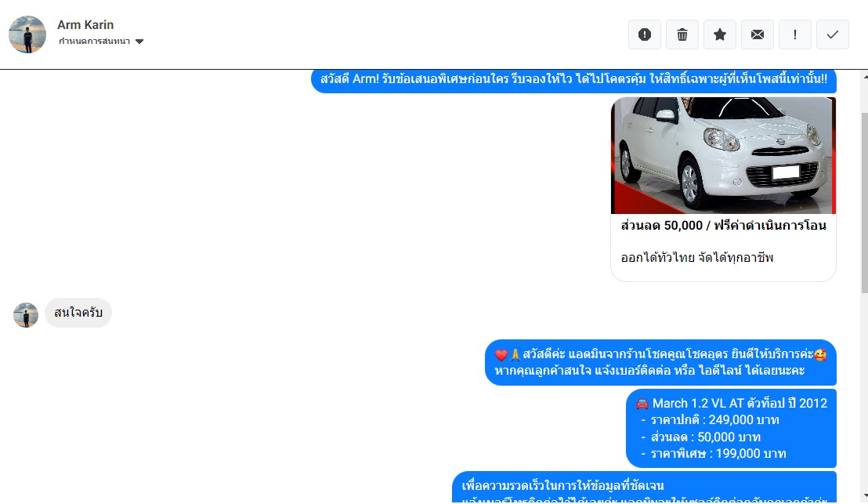Click the chat scrollbar thumb

865,203
